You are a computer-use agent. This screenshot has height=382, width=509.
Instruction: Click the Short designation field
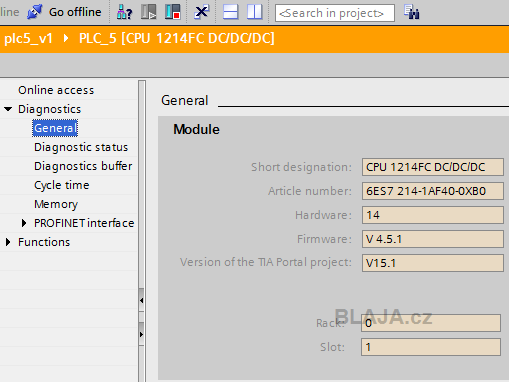coord(433,167)
